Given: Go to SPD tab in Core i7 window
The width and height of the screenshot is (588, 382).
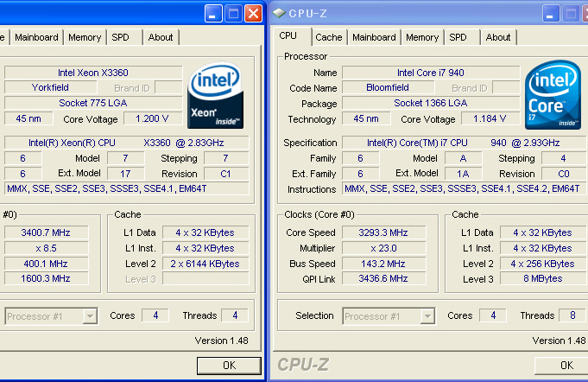Looking at the screenshot, I should click(x=458, y=37).
